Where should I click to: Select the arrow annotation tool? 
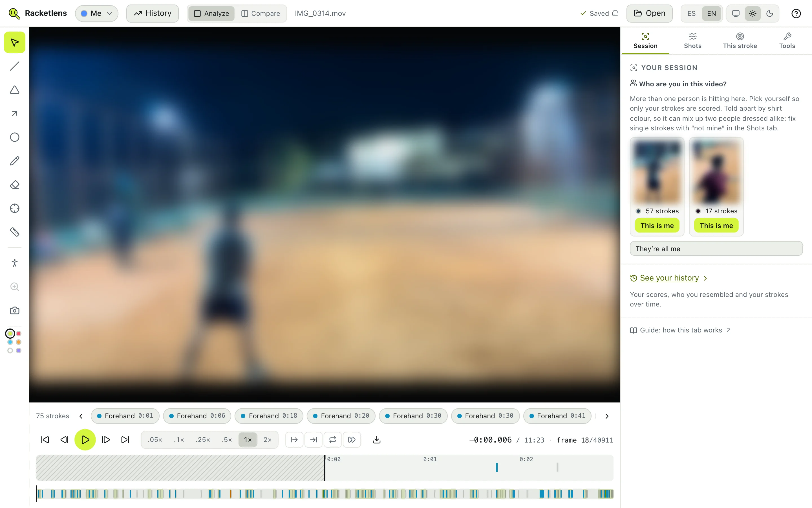(x=14, y=113)
